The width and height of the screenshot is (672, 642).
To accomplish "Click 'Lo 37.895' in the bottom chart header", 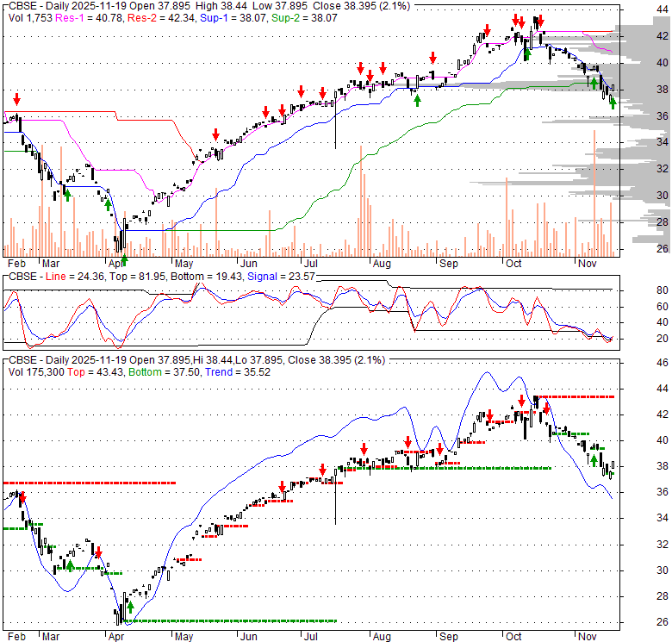I will [258, 360].
